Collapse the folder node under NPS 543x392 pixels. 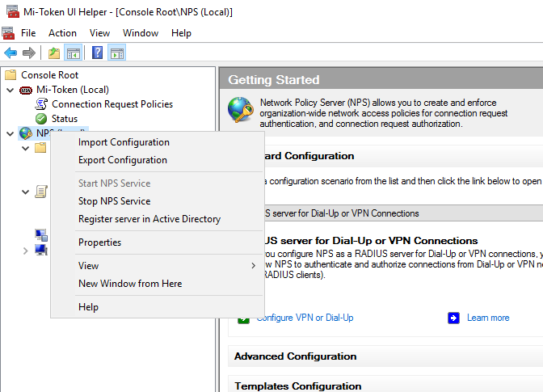point(25,149)
